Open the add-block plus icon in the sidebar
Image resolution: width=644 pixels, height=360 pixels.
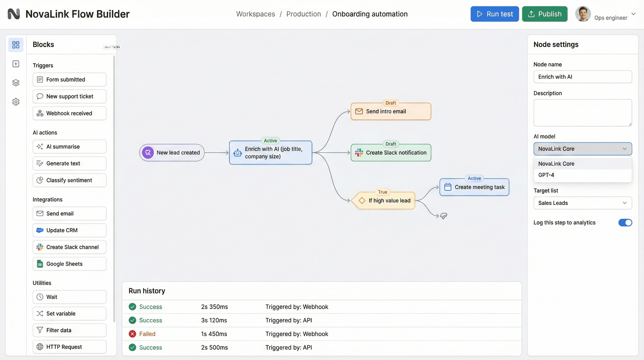pos(16,64)
